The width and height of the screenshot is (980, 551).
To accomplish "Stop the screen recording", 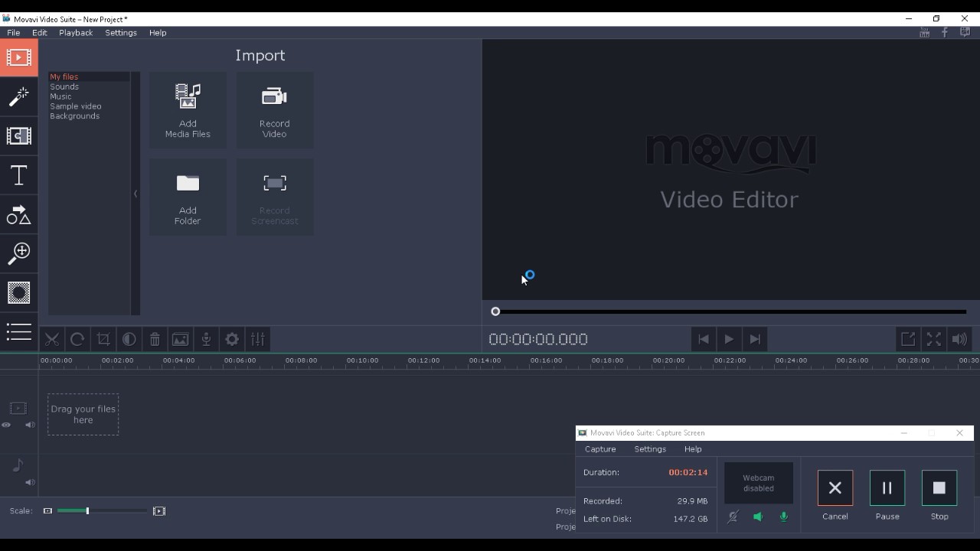I will pos(939,487).
